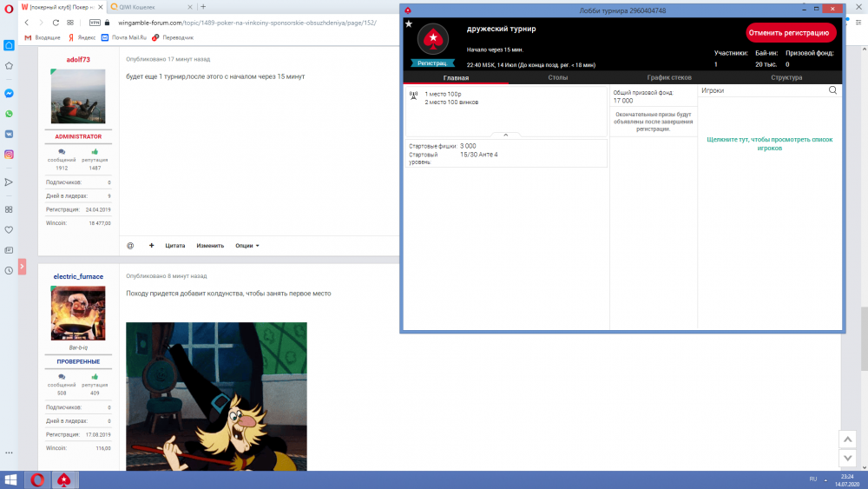Click adolf73 avatar image
The width and height of the screenshot is (868, 489).
tap(78, 96)
